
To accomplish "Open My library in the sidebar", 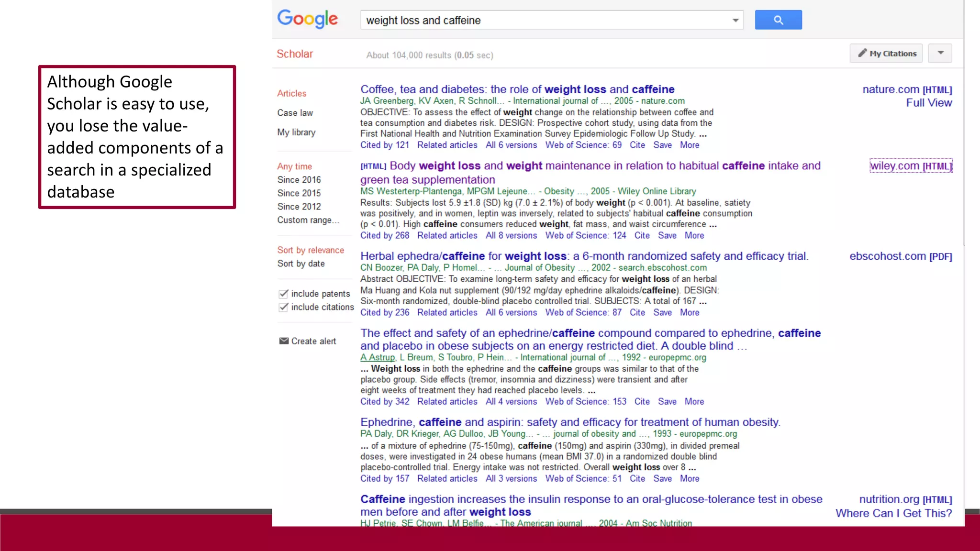I will (296, 132).
